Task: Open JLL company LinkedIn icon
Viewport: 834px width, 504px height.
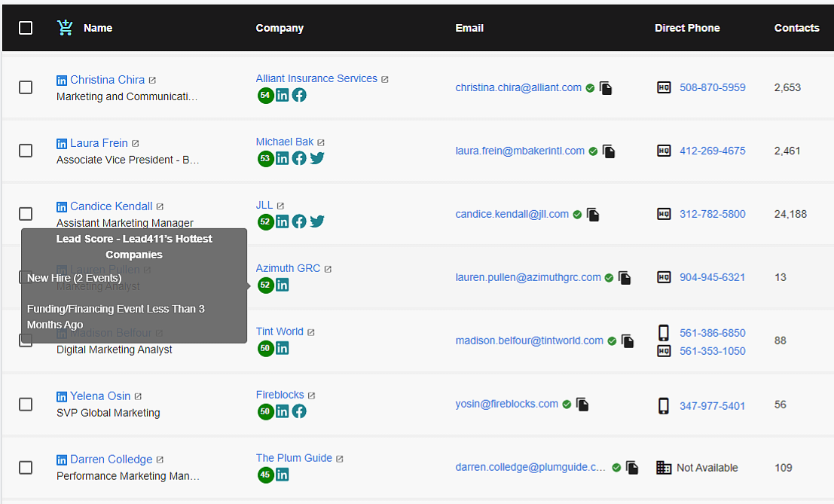Action: pos(283,221)
